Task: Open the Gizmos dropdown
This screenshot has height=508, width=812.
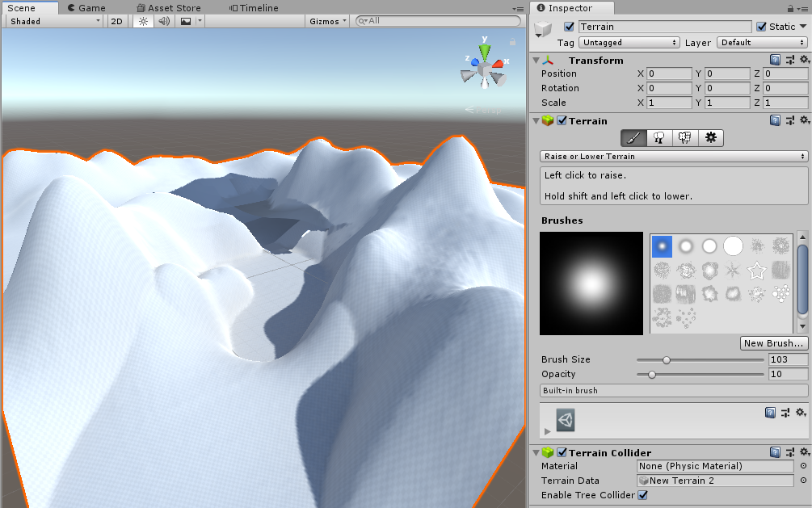Action: 328,21
